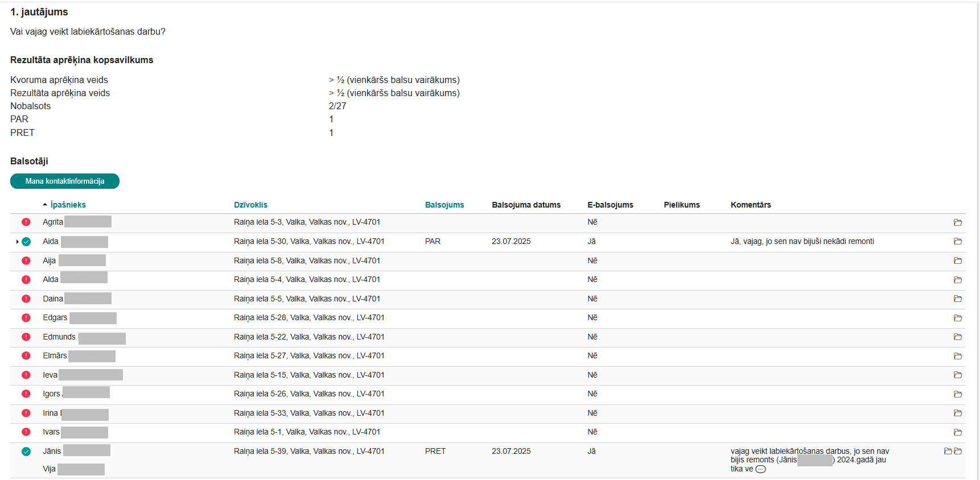
Task: Open folder icon in Ivars' row
Action: [958, 432]
